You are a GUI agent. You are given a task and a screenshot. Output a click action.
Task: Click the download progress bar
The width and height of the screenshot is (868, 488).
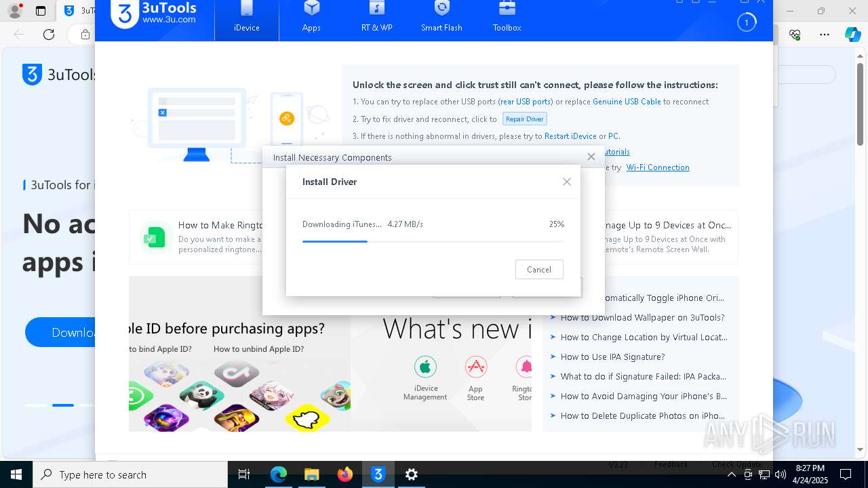click(433, 241)
